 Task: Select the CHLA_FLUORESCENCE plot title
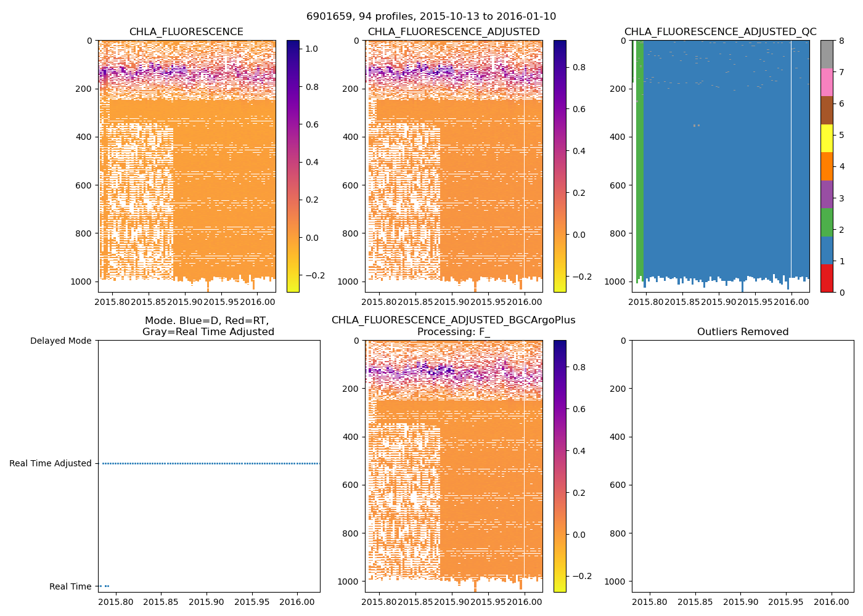[x=186, y=32]
